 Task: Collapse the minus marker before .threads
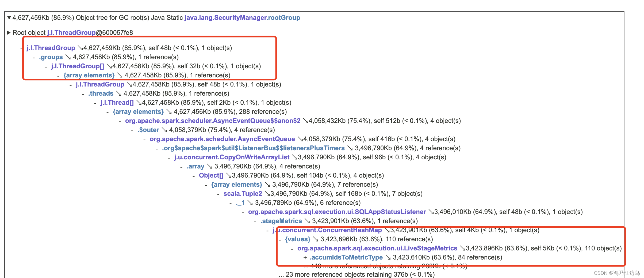83,94
